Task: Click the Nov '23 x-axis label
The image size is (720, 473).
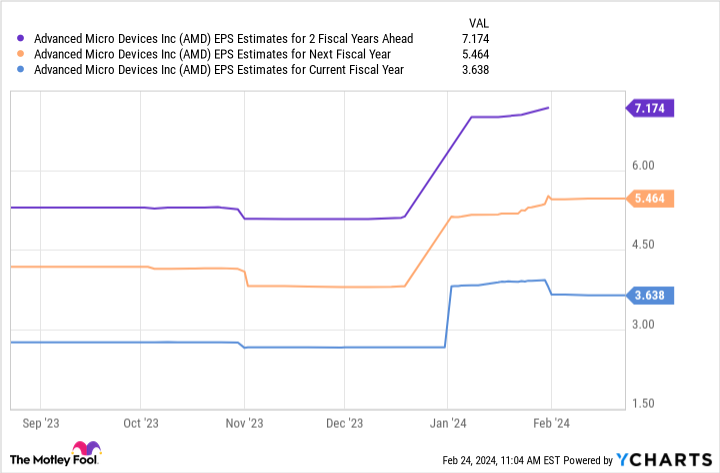Action: point(244,423)
